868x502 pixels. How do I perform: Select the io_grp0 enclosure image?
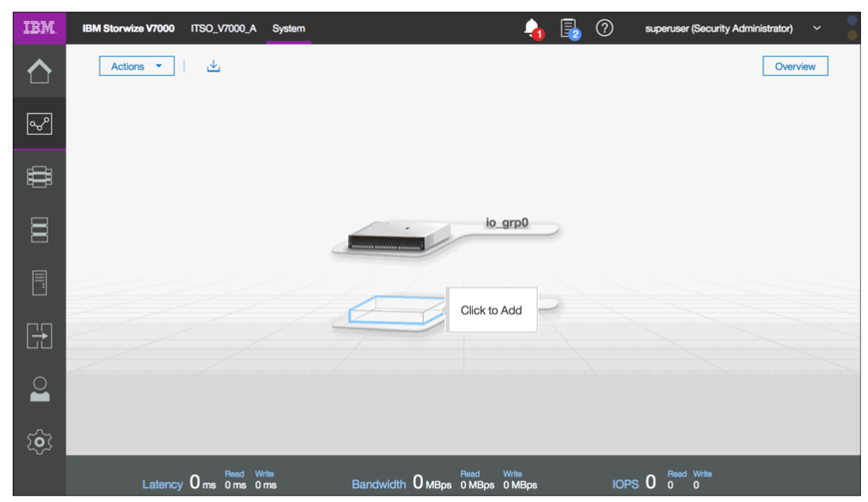pyautogui.click(x=399, y=237)
